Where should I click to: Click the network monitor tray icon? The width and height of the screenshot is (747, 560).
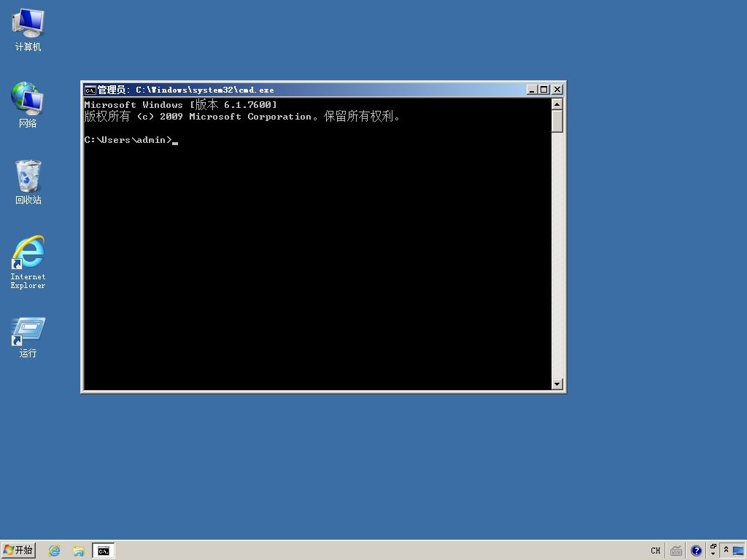(x=738, y=551)
